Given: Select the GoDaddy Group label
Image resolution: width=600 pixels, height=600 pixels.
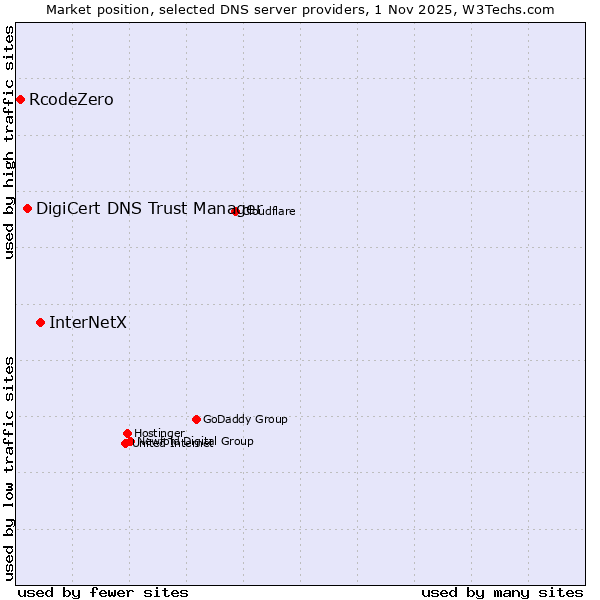Looking at the screenshot, I should point(245,419).
